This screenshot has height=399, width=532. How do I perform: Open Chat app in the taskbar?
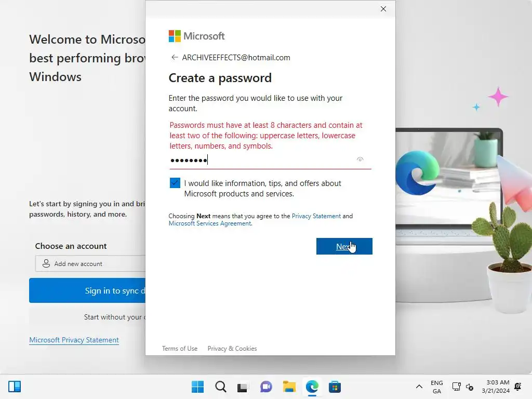(266, 387)
